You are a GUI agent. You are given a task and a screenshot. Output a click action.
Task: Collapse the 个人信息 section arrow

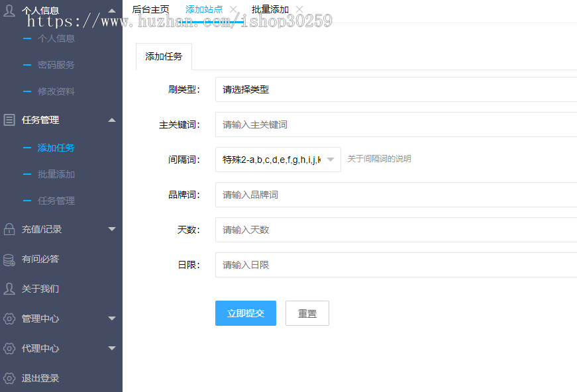point(112,11)
